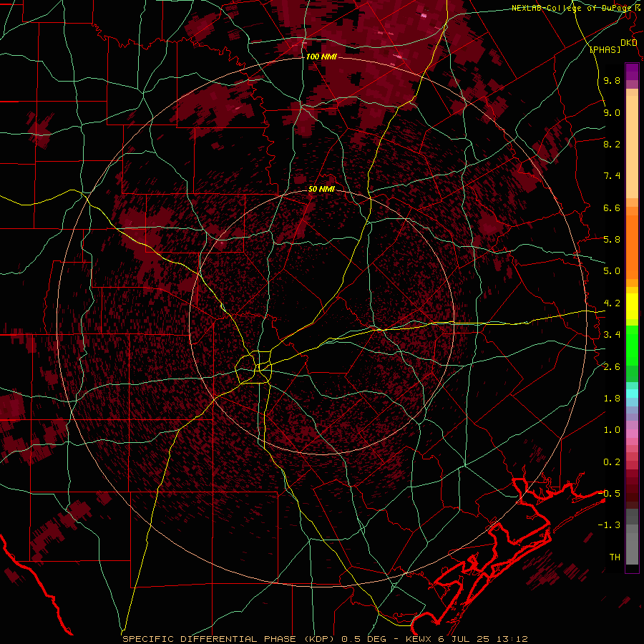Screen dimensions: 644x644
Task: Click the 50 NMI range ring label
Action: [321, 189]
